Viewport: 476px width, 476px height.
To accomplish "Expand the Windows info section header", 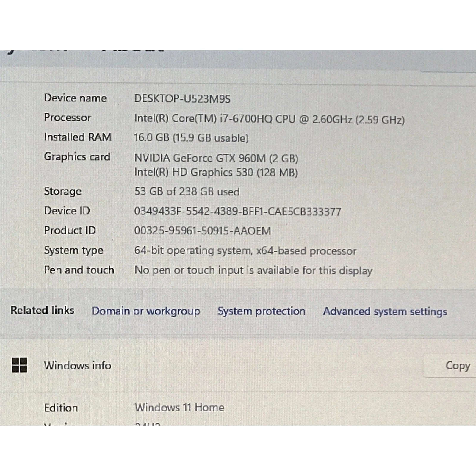I will [x=238, y=366].
